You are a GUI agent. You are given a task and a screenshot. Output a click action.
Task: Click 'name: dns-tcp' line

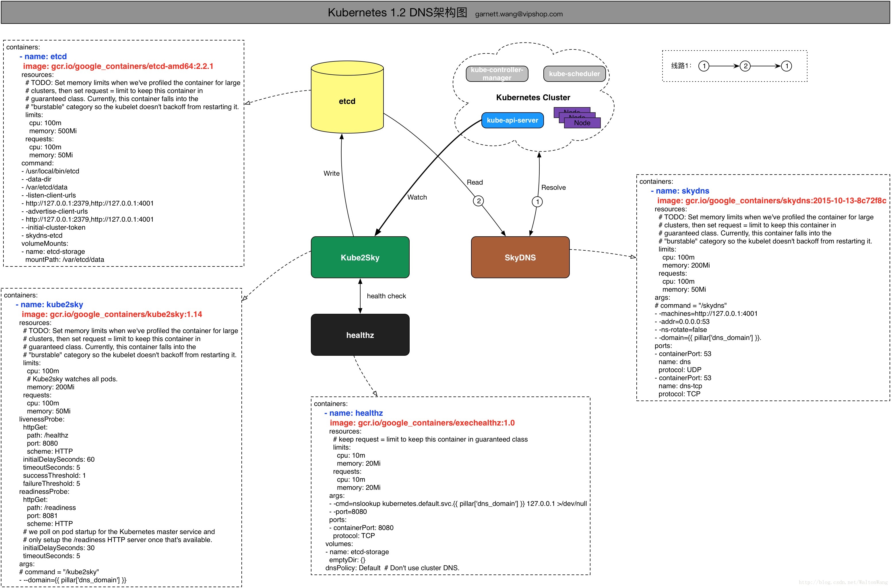(680, 386)
